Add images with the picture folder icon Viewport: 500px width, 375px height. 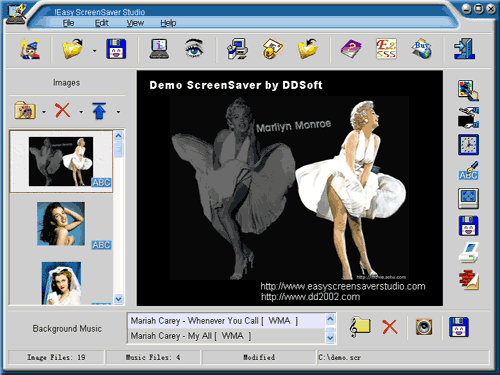[x=25, y=110]
